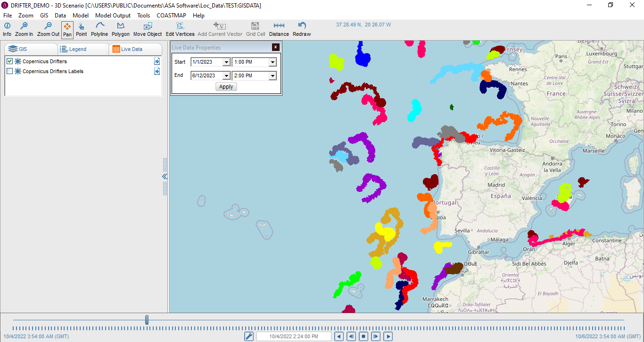Uncheck the Copernicus Drifters layer
The image size is (644, 342).
click(x=9, y=61)
